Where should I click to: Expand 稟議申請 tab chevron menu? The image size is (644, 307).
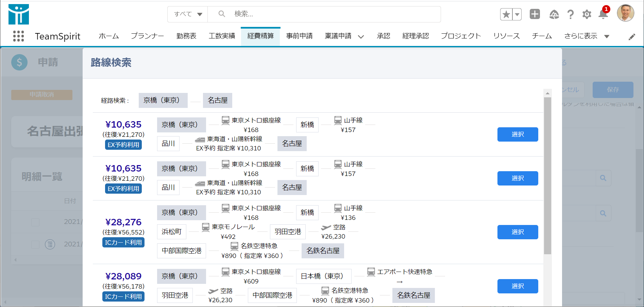[x=361, y=37]
